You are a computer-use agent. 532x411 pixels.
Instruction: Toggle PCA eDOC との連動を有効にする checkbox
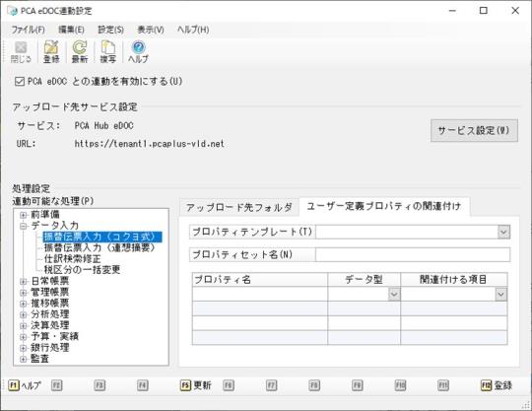tap(20, 82)
